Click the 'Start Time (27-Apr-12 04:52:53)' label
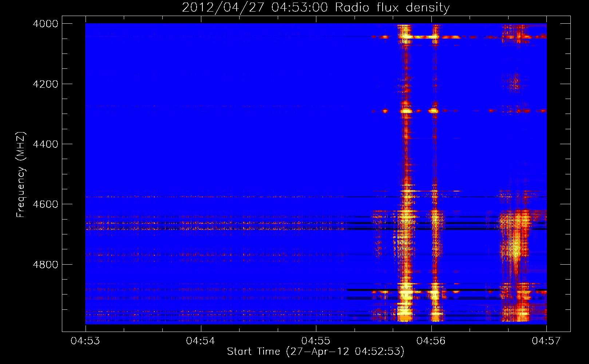 coord(316,352)
